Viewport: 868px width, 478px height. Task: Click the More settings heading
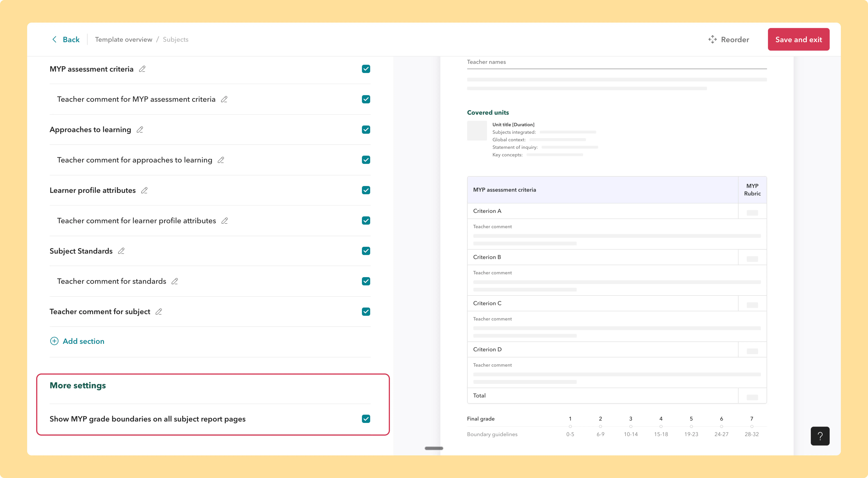point(78,385)
